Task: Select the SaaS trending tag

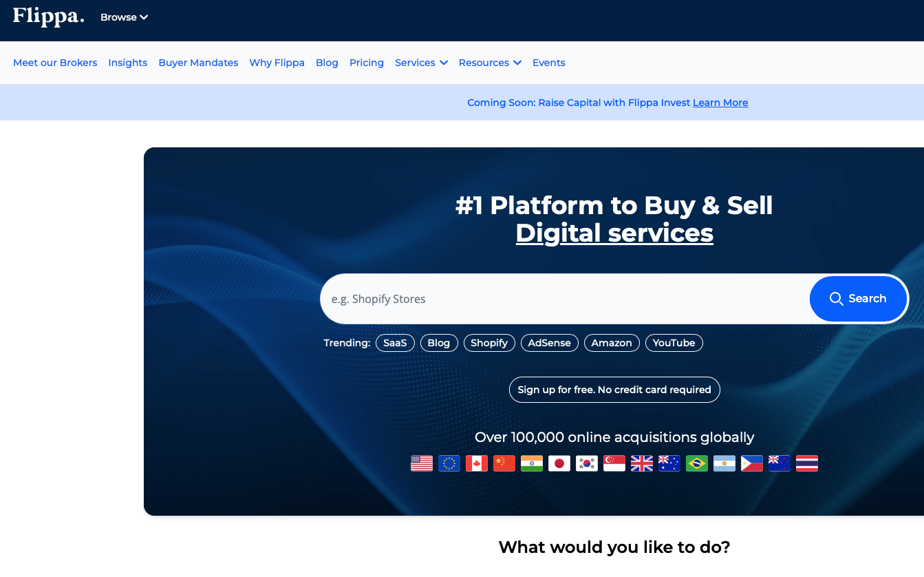Action: pos(395,343)
